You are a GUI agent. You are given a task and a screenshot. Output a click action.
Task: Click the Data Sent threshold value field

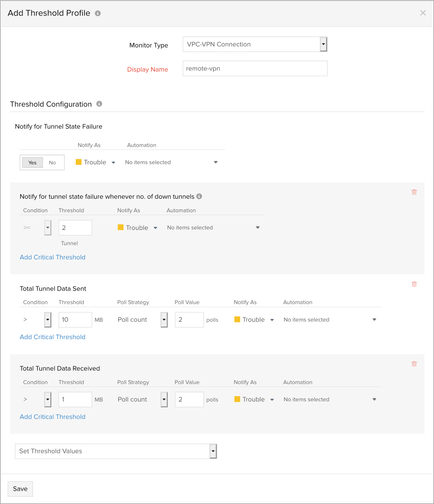click(75, 320)
